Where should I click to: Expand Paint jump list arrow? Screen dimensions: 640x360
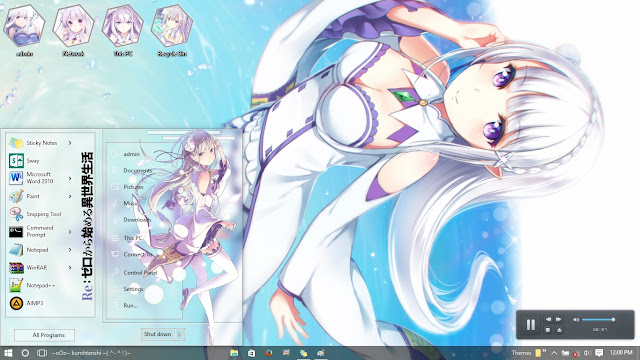[x=70, y=196]
